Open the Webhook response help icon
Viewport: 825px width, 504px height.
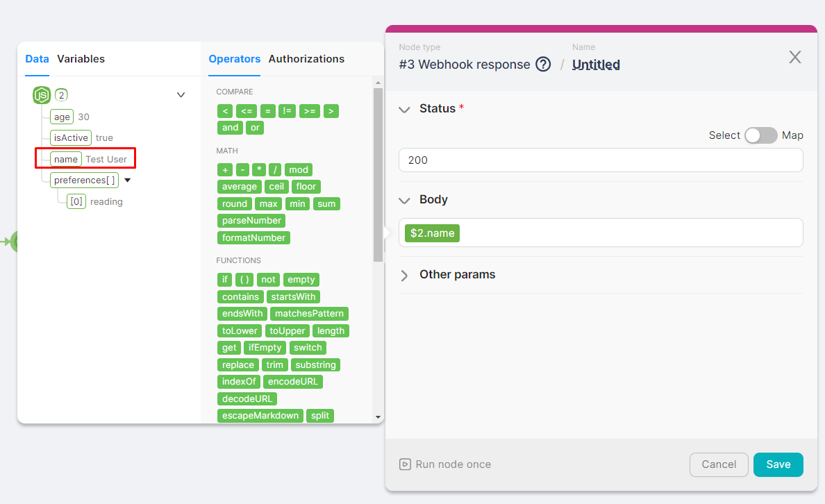click(543, 65)
